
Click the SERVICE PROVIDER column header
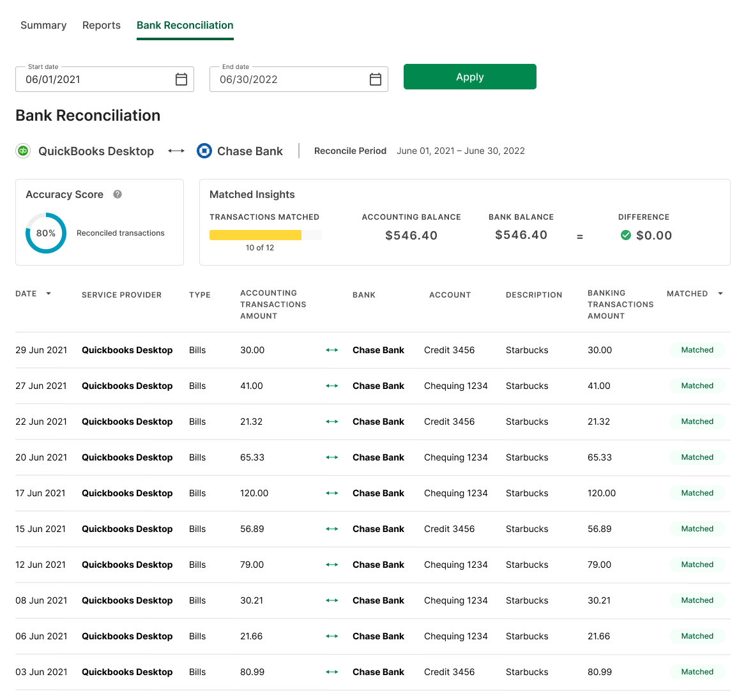point(122,295)
